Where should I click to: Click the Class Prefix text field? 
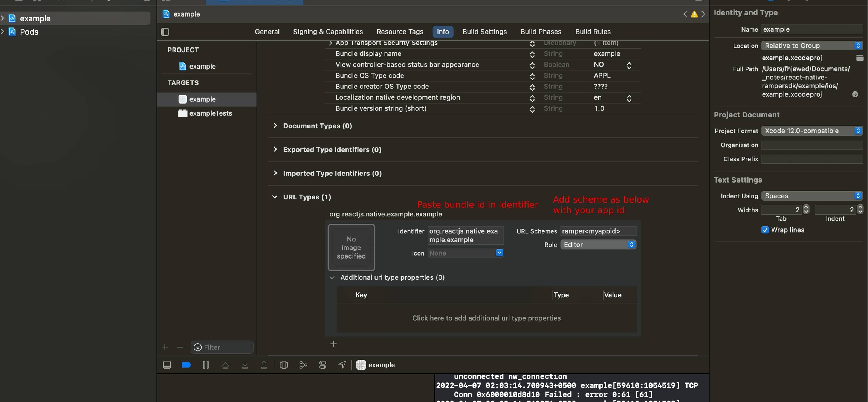pos(812,159)
